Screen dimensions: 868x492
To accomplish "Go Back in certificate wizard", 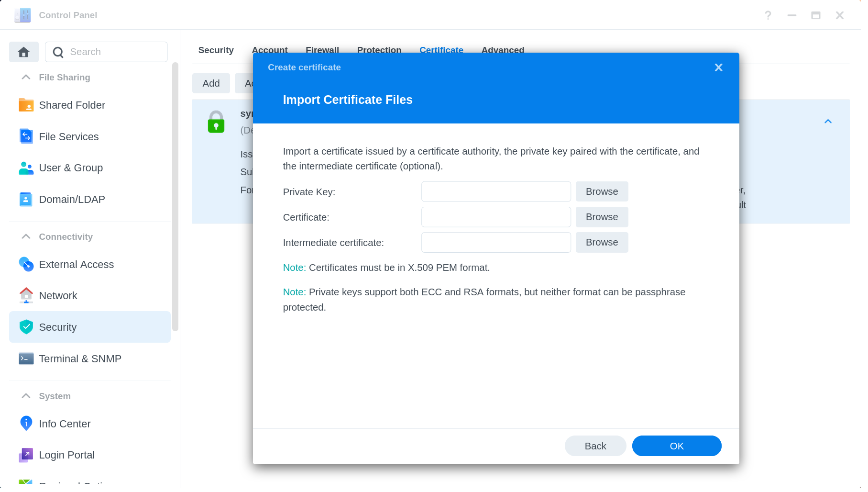I will 595,446.
